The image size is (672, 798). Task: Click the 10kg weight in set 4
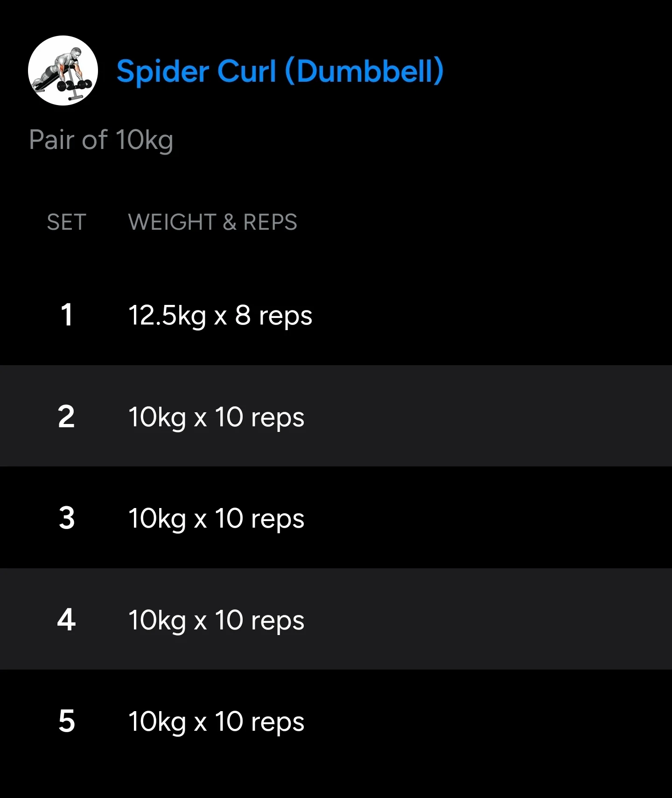[x=157, y=620]
